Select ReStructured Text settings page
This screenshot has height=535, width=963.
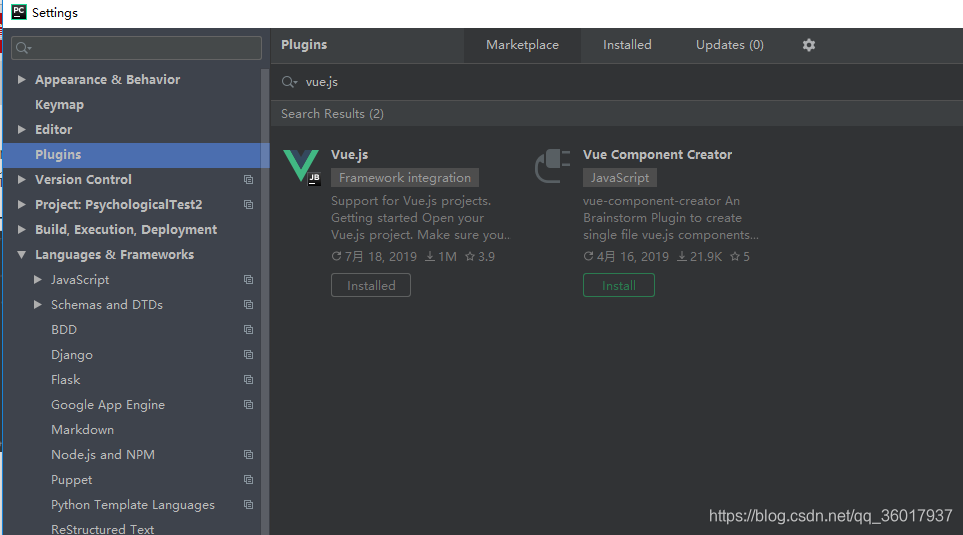103,529
